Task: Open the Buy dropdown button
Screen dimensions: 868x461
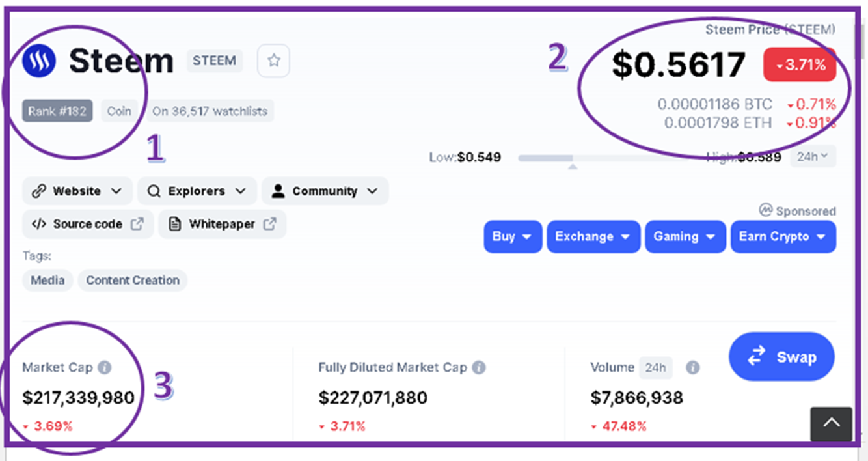Action: click(513, 236)
